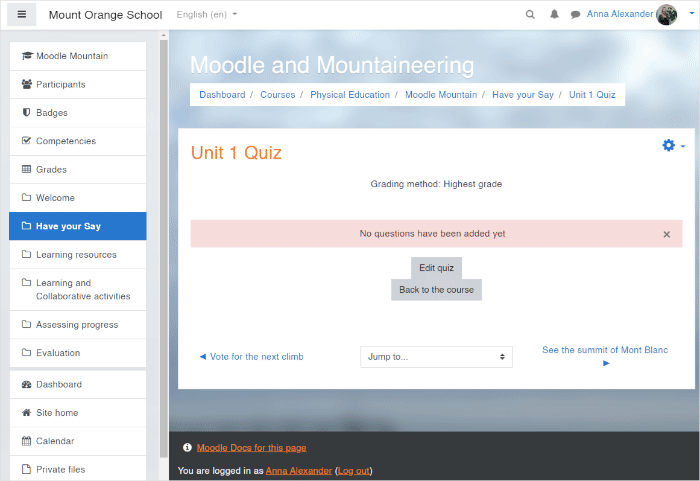The image size is (700, 481).
Task: Click the Log out link
Action: 354,471
